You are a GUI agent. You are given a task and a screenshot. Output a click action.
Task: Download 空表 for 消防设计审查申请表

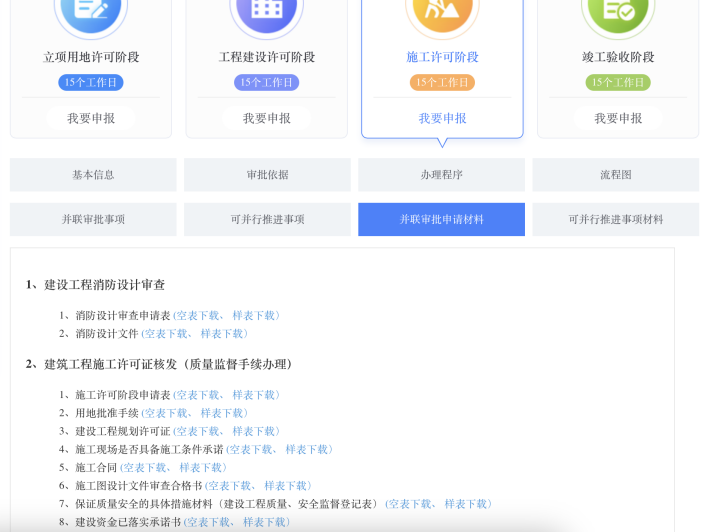click(x=198, y=315)
